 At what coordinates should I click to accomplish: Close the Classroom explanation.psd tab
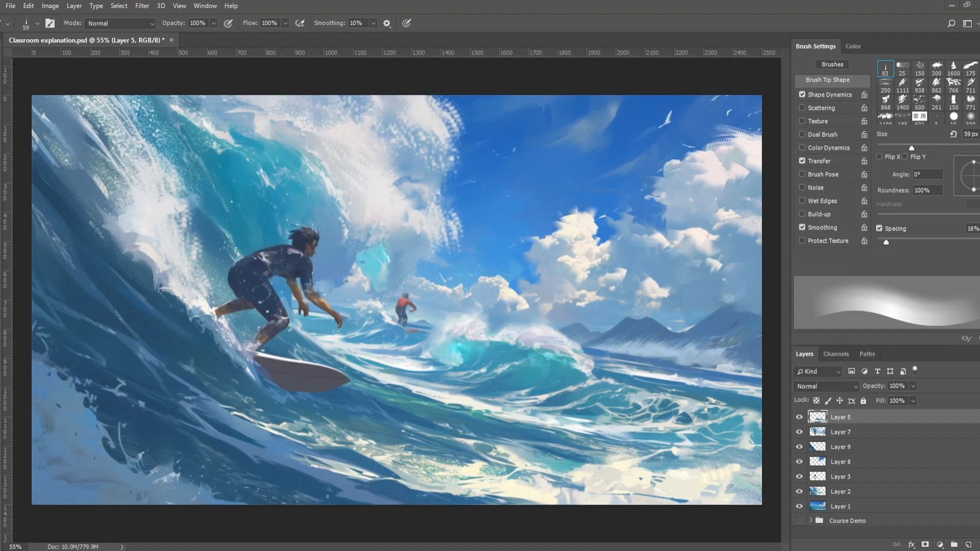point(171,40)
